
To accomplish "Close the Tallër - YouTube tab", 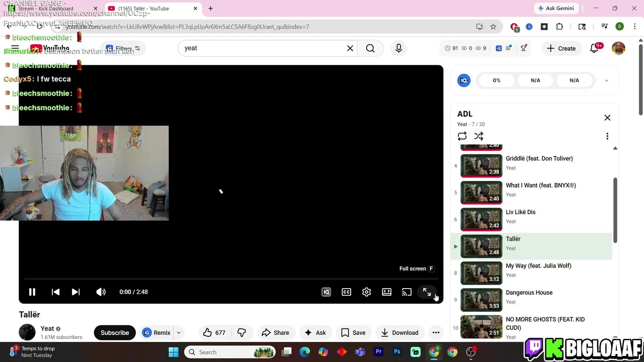I will tap(195, 9).
